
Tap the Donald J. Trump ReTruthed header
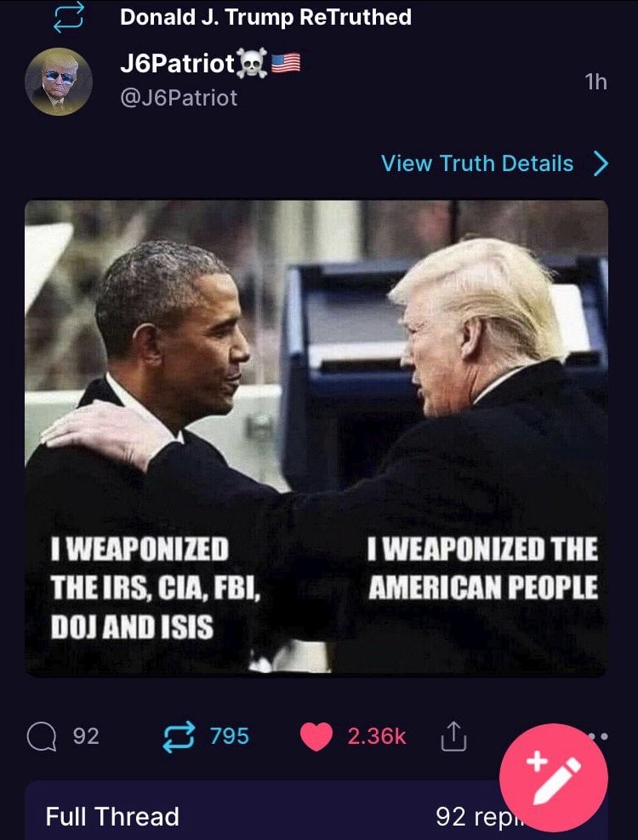coord(265,17)
